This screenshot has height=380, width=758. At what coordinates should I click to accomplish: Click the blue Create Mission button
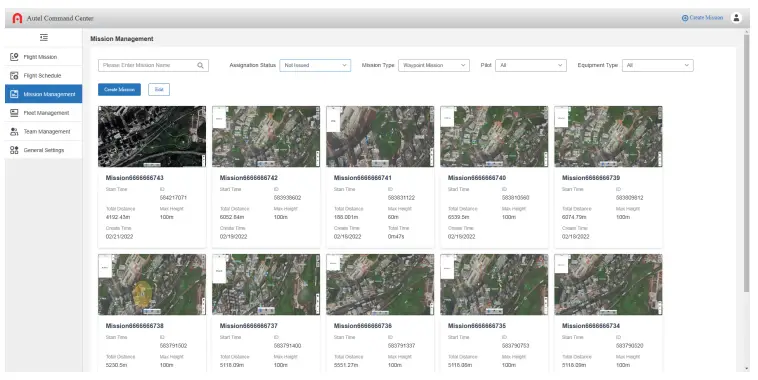tap(119, 89)
